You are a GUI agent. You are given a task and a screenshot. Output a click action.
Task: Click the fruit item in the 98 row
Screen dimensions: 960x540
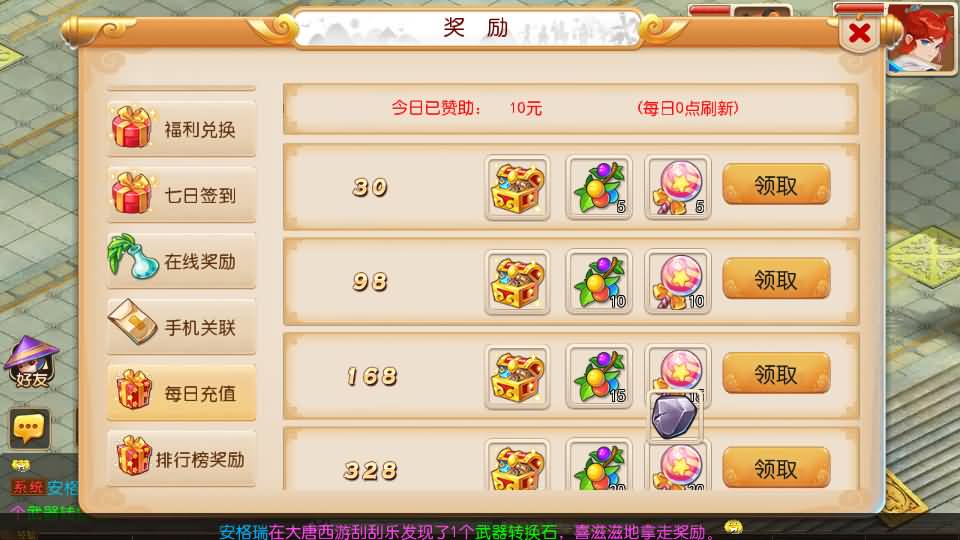(599, 282)
